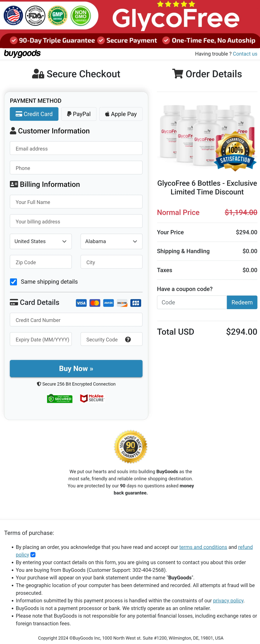Screen dimensions: 260x644
Task: Click the coupon Code input field
Action: 192,302
